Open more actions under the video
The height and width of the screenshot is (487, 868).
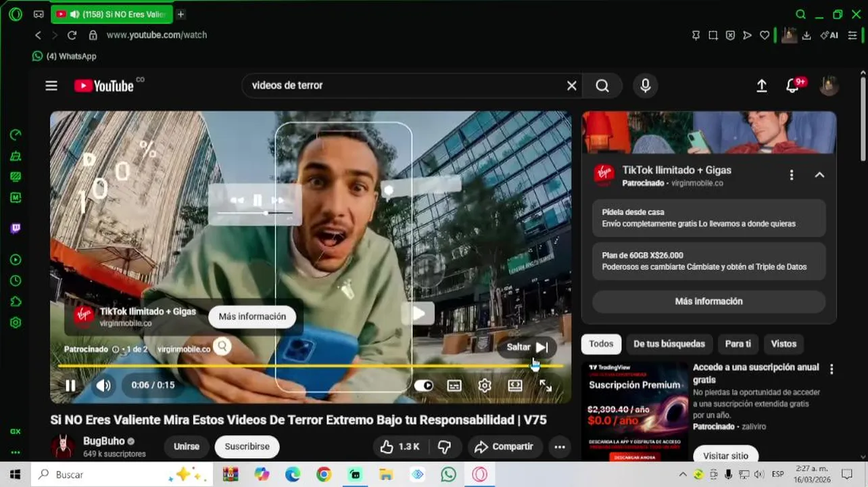coord(560,446)
